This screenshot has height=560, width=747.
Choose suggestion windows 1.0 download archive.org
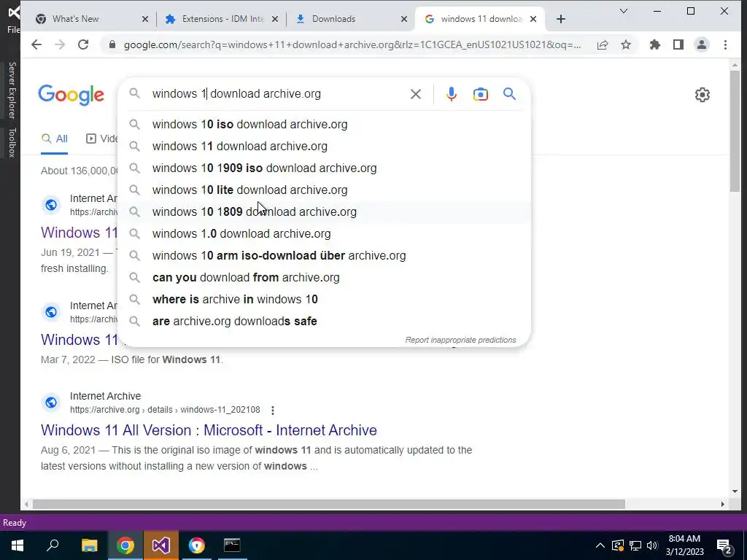pos(324,234)
